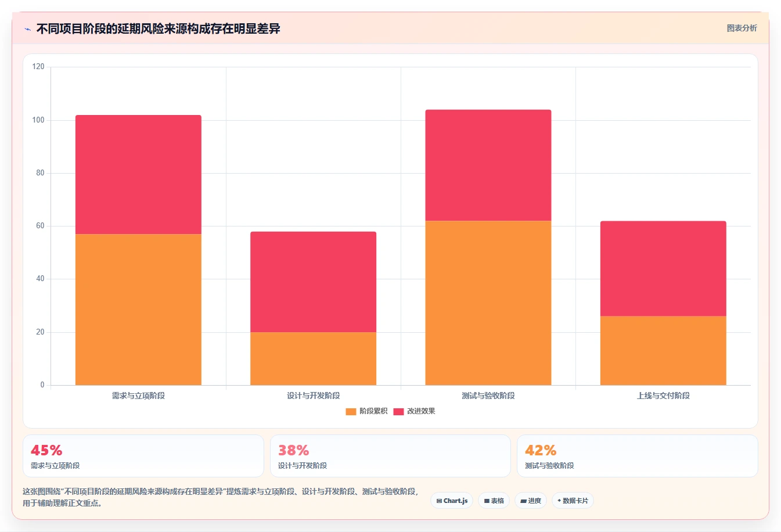Click red bar segment for 测试与验收阶段
Image resolution: width=781 pixels, height=532 pixels.
click(488, 165)
